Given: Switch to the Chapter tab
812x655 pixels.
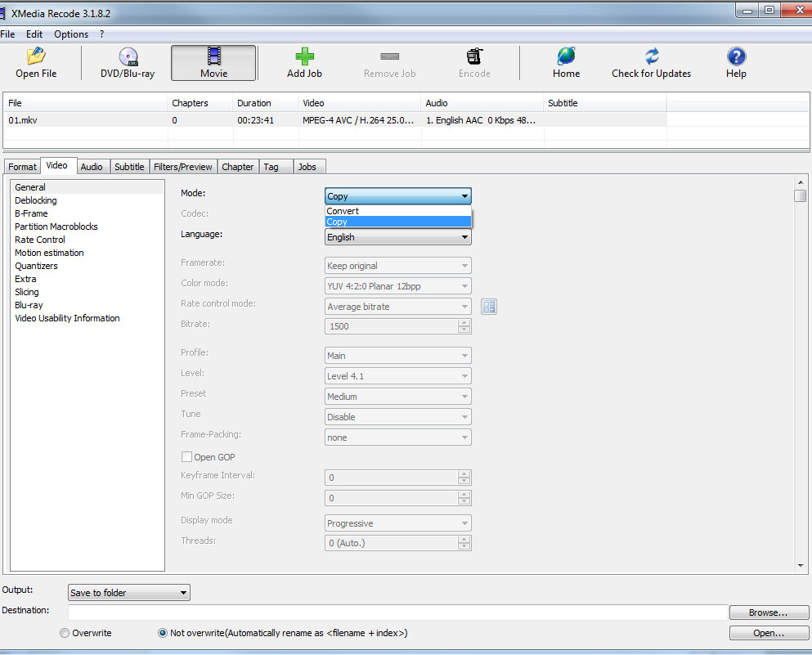Looking at the screenshot, I should tap(238, 167).
